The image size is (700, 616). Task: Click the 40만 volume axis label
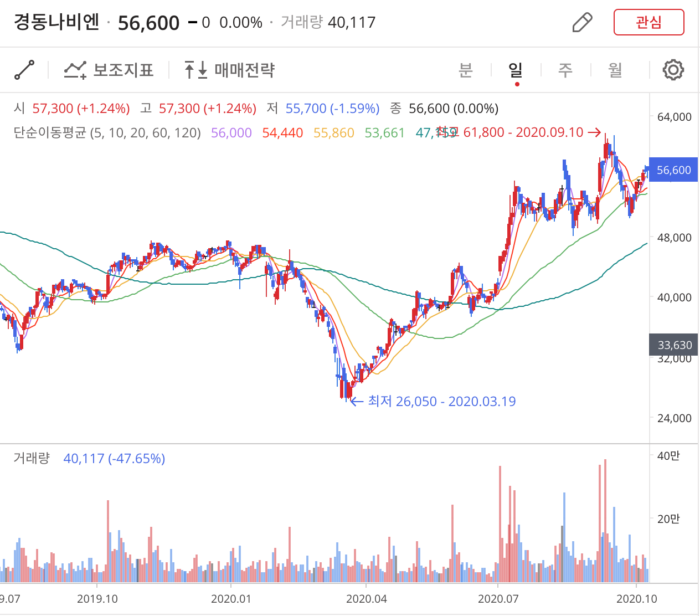point(668,456)
